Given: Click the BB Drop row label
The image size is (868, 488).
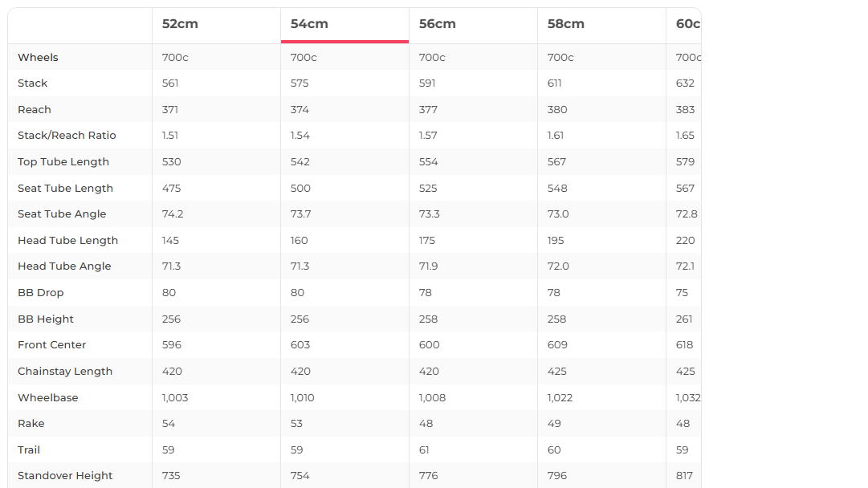Looking at the screenshot, I should pyautogui.click(x=40, y=293).
